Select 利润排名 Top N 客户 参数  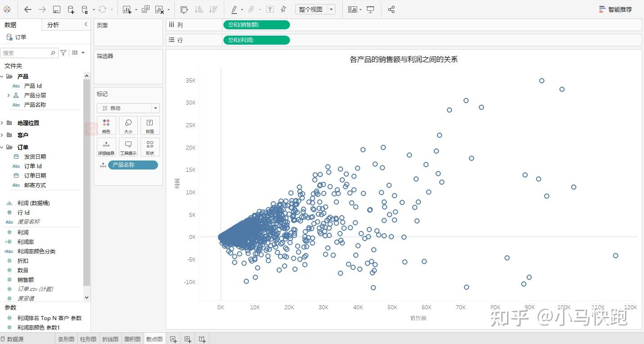coord(50,318)
